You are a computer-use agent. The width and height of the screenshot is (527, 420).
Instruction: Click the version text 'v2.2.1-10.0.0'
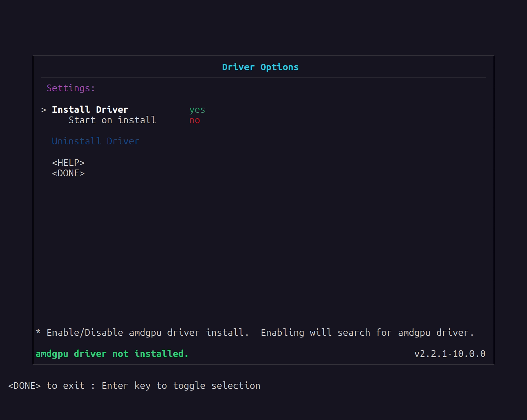(450, 354)
